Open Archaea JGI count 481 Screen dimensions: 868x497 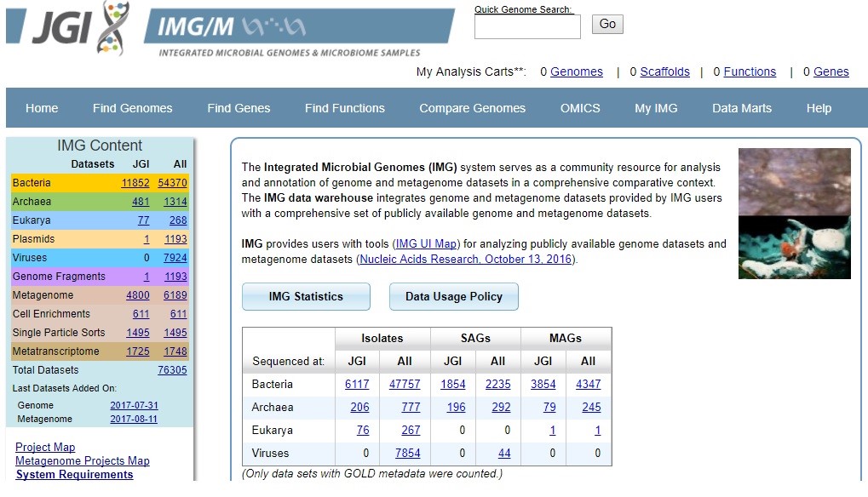tap(141, 202)
